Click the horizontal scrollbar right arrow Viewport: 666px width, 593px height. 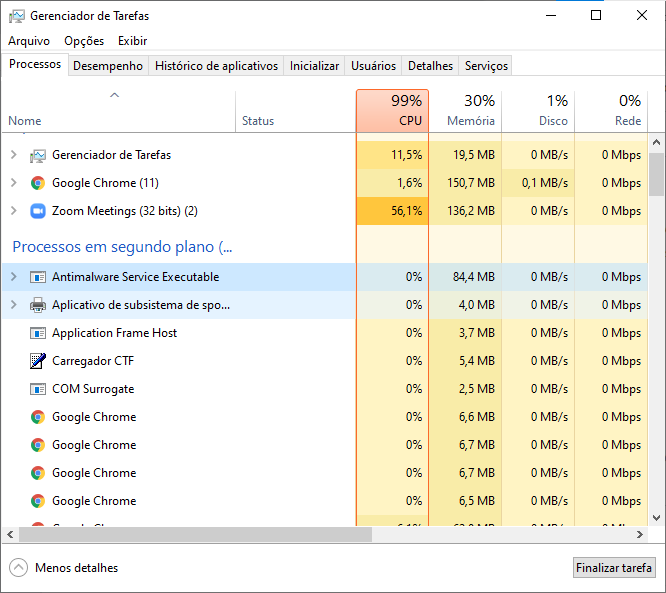[640, 535]
